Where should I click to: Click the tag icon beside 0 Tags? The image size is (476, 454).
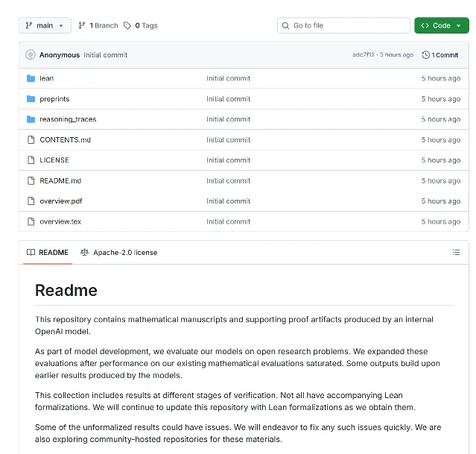[127, 25]
